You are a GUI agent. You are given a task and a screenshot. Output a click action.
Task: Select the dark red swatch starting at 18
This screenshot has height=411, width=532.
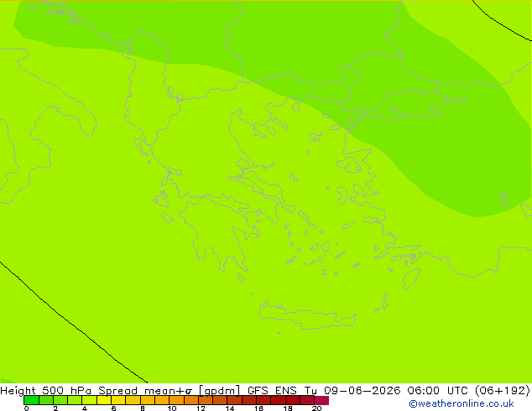(293, 400)
